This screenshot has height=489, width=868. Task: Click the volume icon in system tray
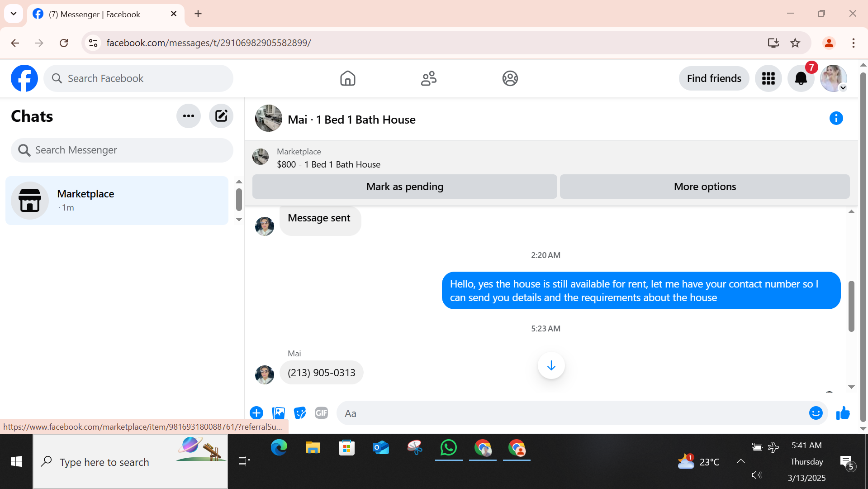(x=756, y=475)
